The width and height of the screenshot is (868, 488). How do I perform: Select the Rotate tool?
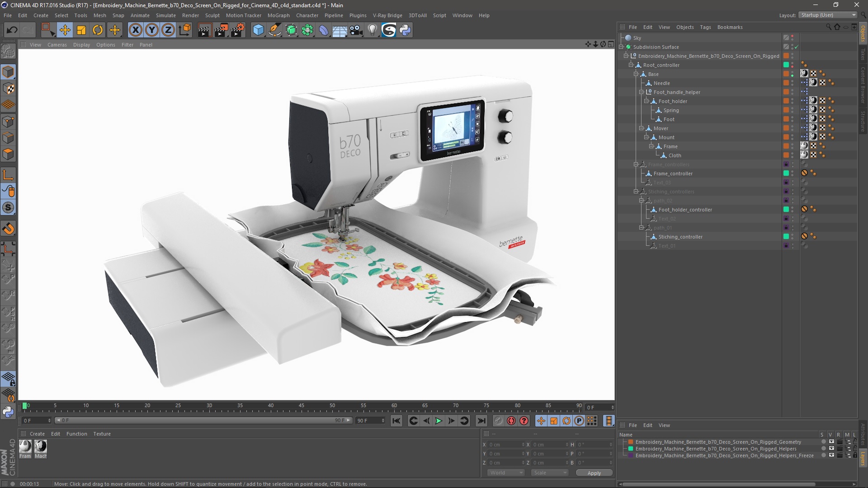pyautogui.click(x=98, y=30)
